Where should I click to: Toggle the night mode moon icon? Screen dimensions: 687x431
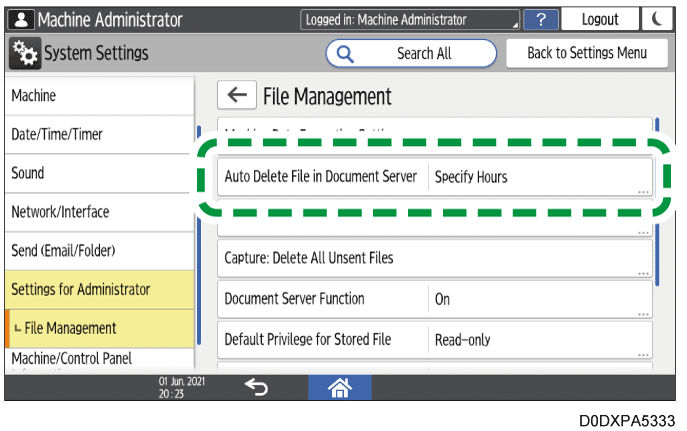click(655, 20)
